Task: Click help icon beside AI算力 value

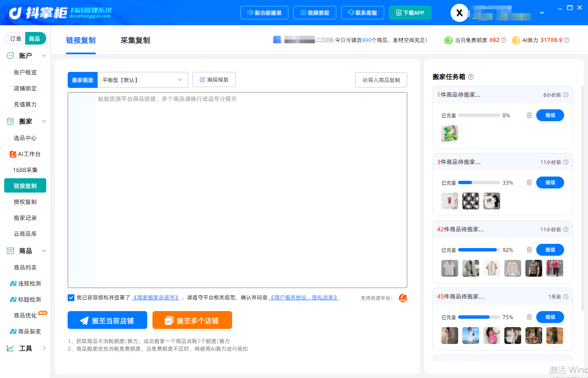Action: [566, 40]
